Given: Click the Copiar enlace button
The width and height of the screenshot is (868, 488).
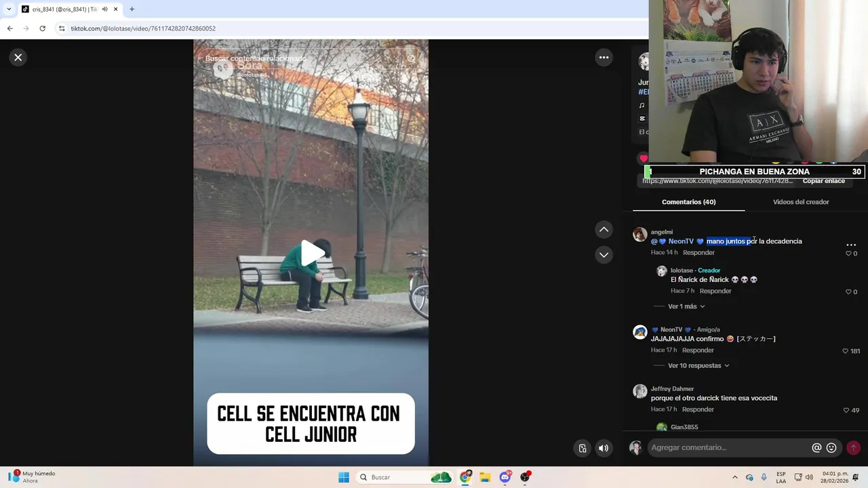Looking at the screenshot, I should [824, 181].
